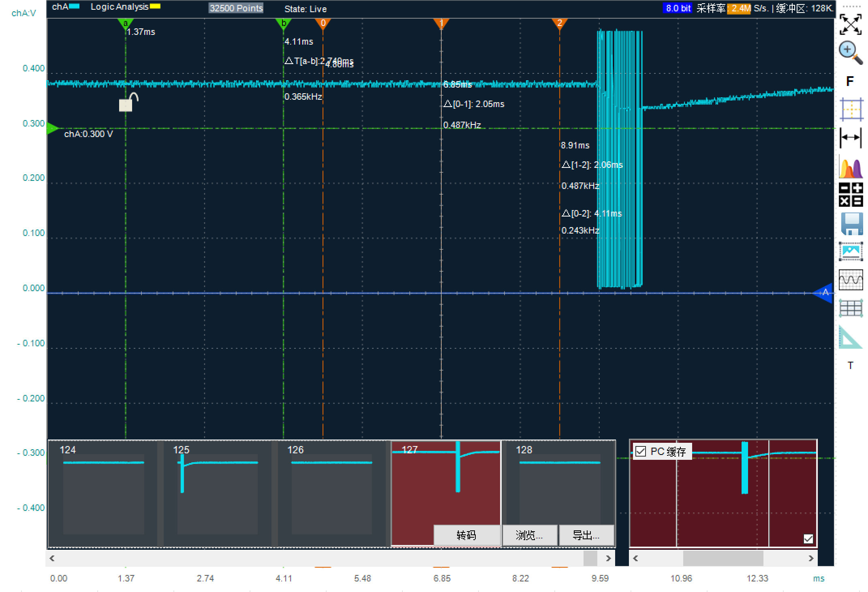
Task: Click right arrow of PC cache scrollbar
Action: (x=811, y=558)
